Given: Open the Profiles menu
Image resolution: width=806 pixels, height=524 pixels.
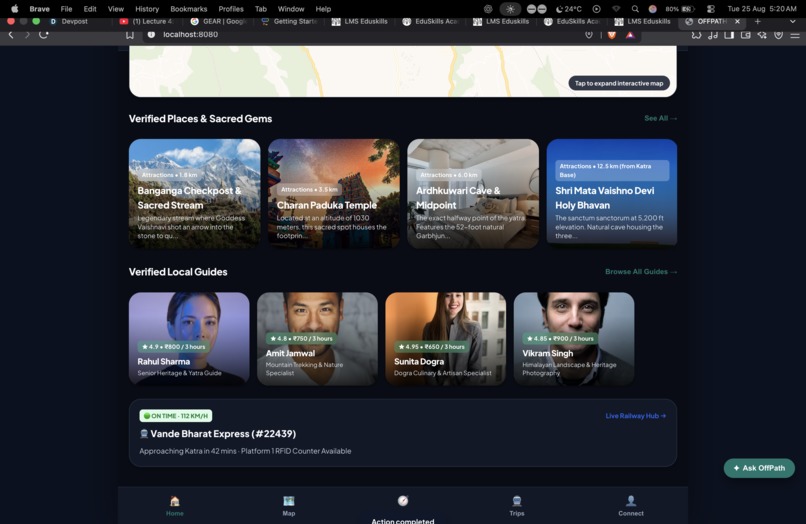Looking at the screenshot, I should coord(231,9).
